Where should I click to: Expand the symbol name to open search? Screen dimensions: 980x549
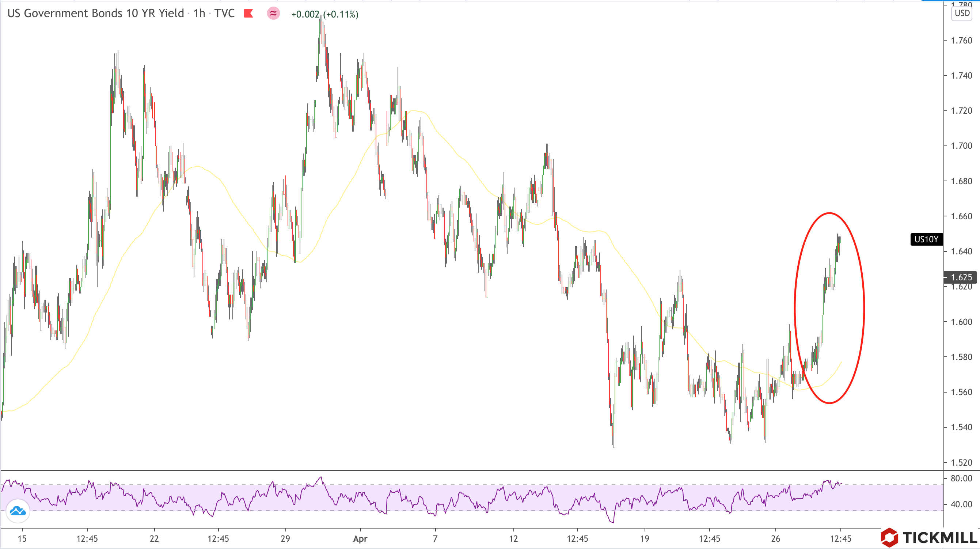95,13
